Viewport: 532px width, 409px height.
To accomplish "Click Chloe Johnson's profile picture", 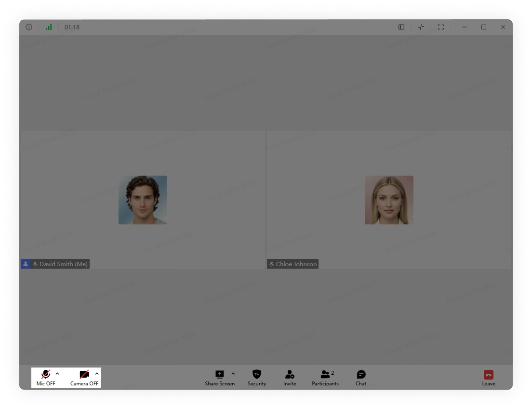I will (389, 200).
